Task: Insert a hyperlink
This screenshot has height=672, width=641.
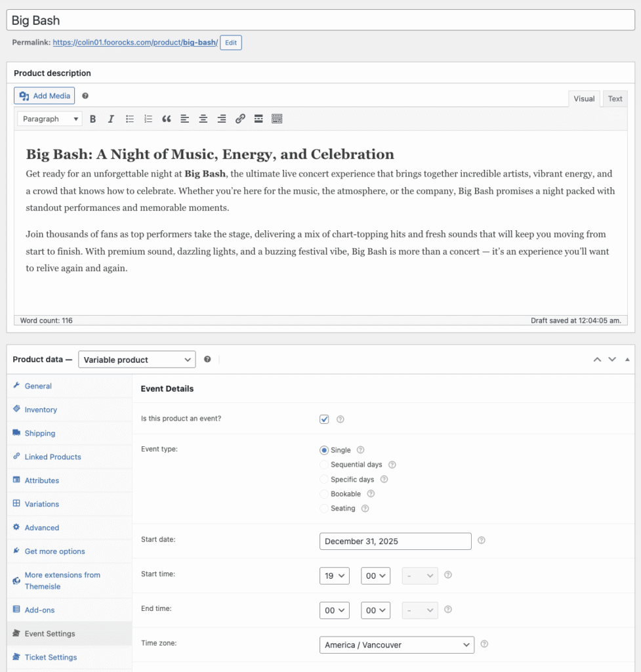Action: pos(239,119)
